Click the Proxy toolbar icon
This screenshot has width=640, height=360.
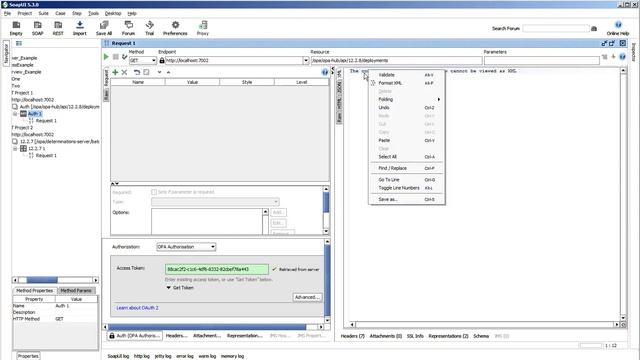click(203, 28)
